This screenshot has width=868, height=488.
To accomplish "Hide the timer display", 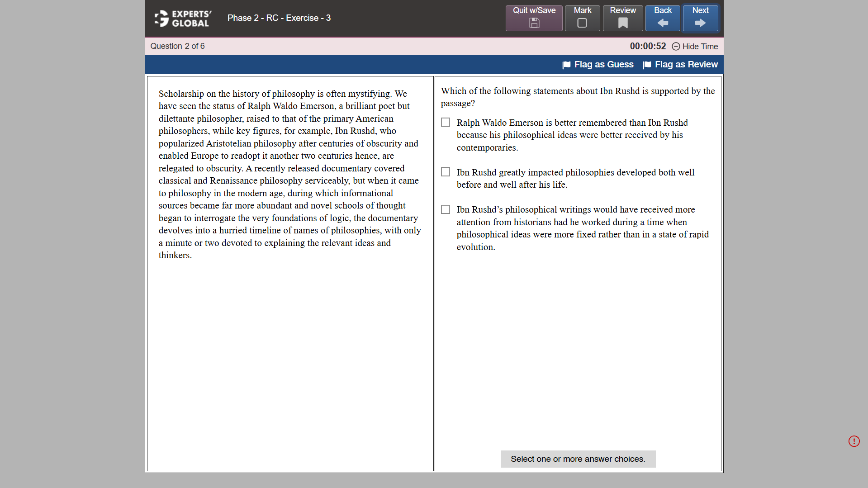I will [700, 47].
